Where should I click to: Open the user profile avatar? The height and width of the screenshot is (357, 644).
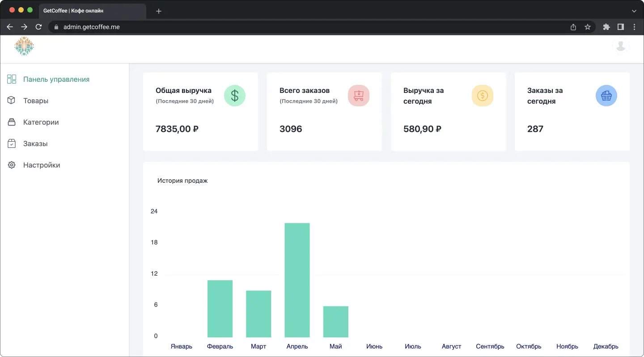[621, 46]
